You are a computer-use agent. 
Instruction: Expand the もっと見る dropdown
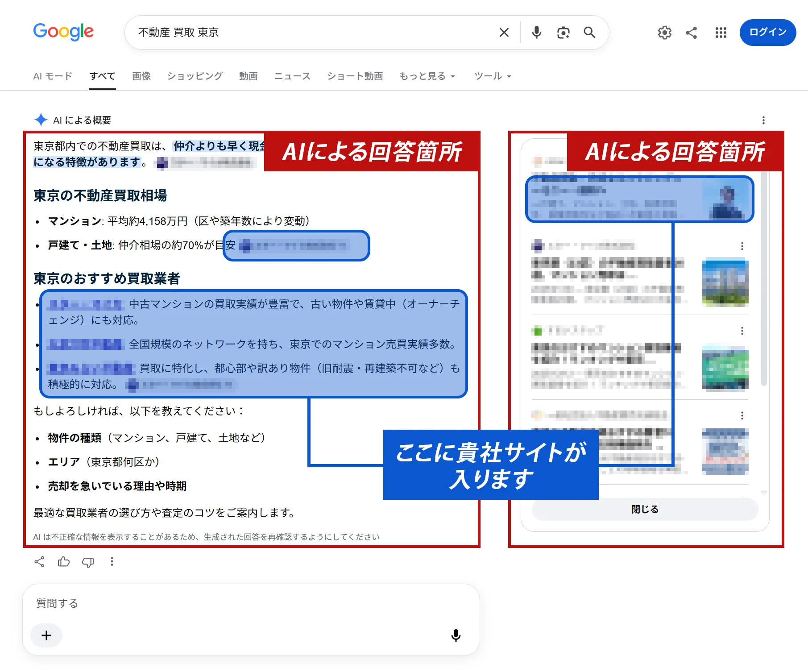[x=427, y=76]
